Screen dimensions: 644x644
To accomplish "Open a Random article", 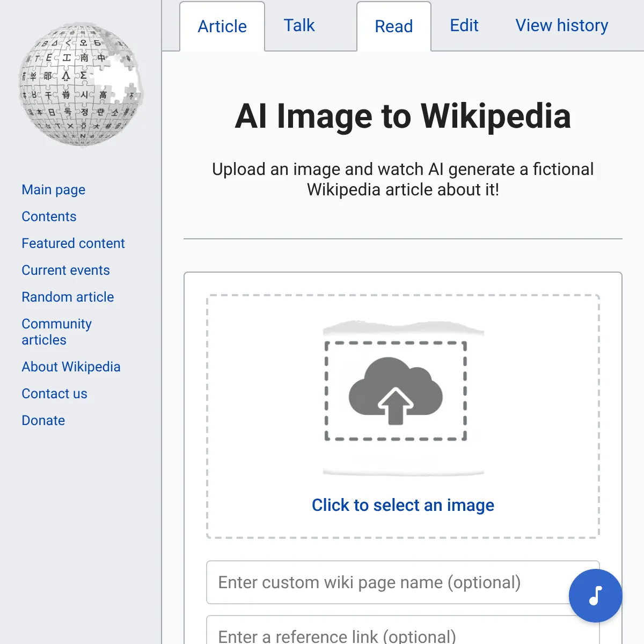I will pos(68,297).
